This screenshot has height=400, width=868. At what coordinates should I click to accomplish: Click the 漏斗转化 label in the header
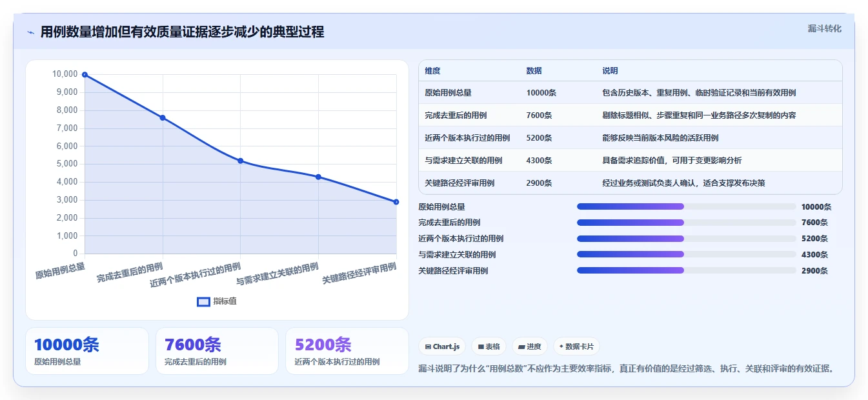coord(824,28)
